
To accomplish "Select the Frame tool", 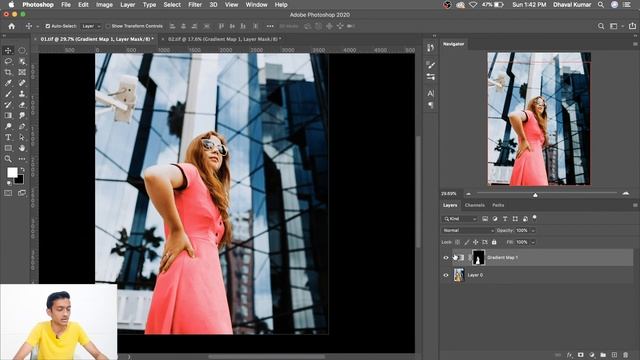I will pos(22,72).
